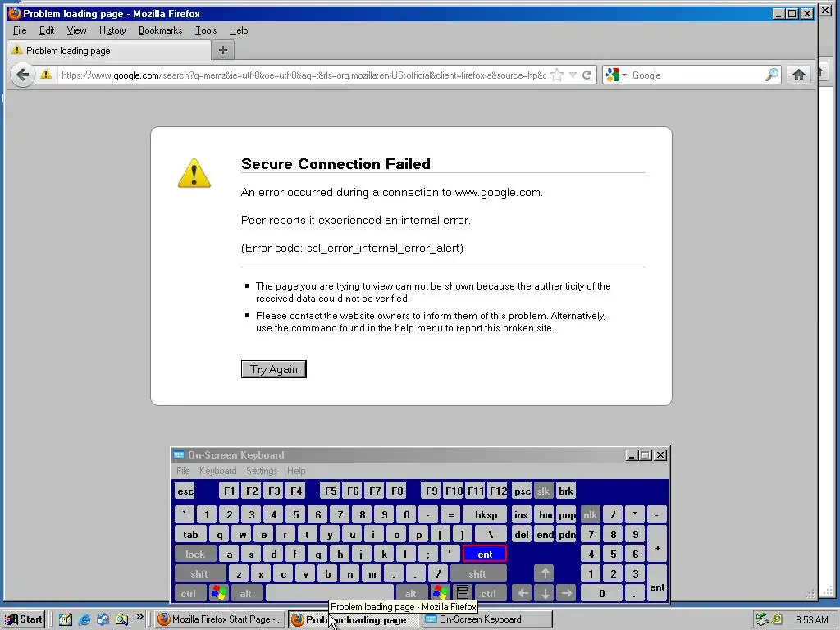Click the warning site identity icon in address bar

point(46,75)
